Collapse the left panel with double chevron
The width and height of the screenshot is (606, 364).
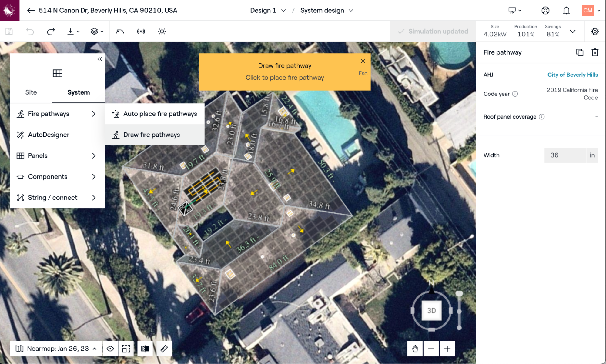tap(99, 59)
